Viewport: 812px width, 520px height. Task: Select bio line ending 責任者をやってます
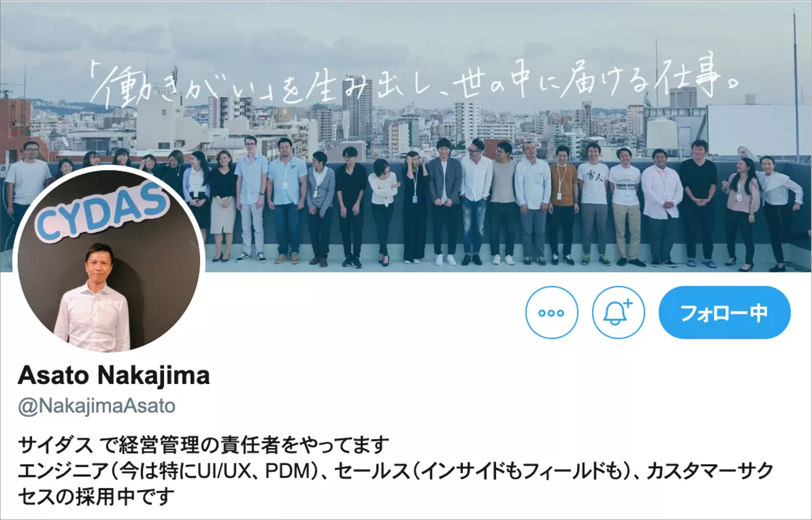(x=204, y=445)
